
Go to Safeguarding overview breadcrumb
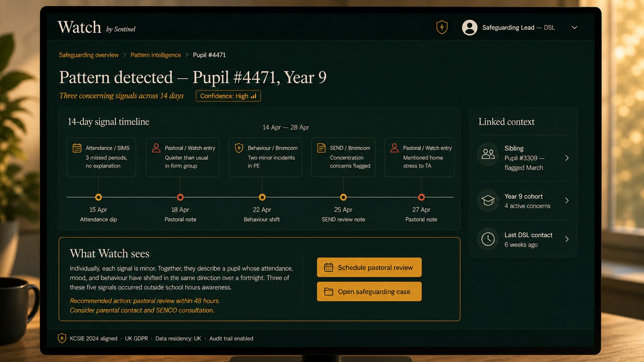click(89, 55)
